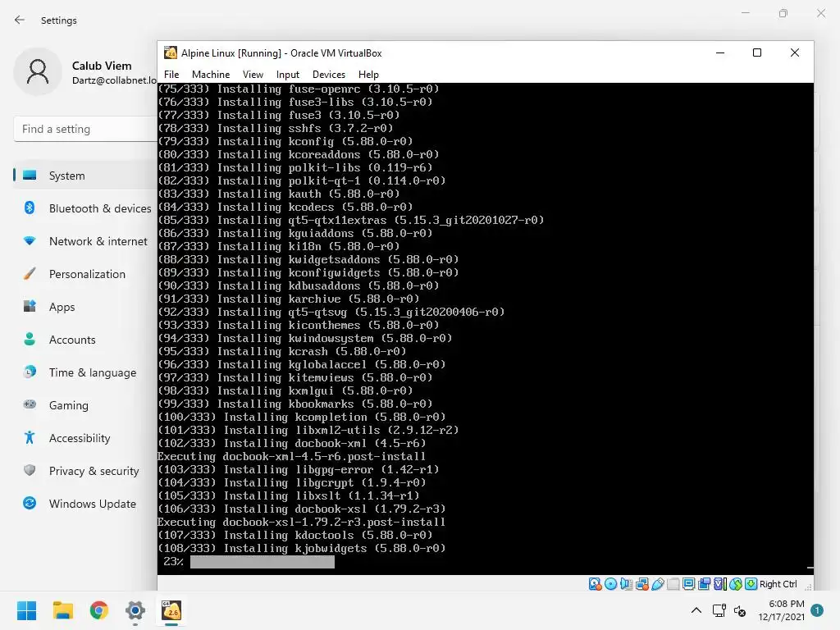Show hidden system tray icons chevron
The height and width of the screenshot is (630, 840).
click(x=696, y=610)
